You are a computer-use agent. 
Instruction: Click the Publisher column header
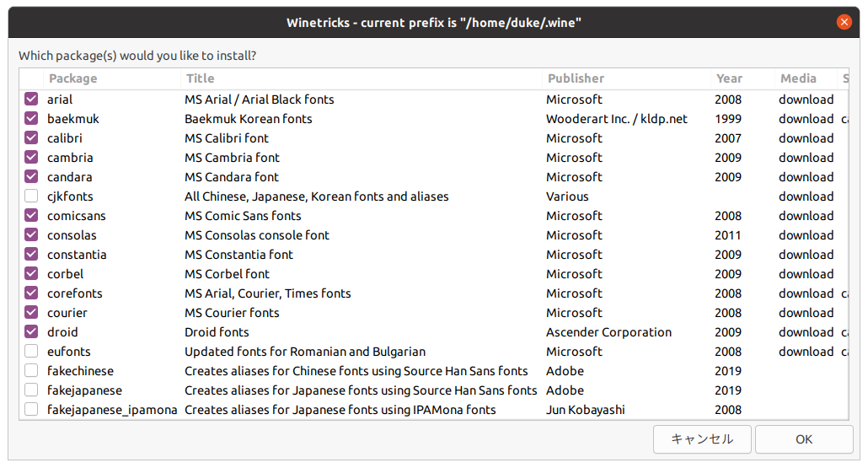pos(626,78)
